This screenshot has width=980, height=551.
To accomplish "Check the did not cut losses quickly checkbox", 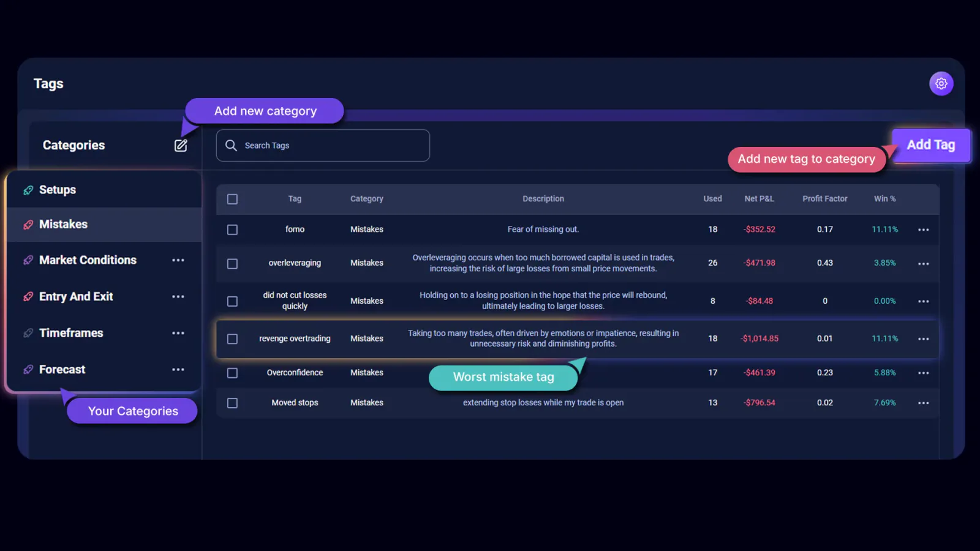I will (x=232, y=301).
